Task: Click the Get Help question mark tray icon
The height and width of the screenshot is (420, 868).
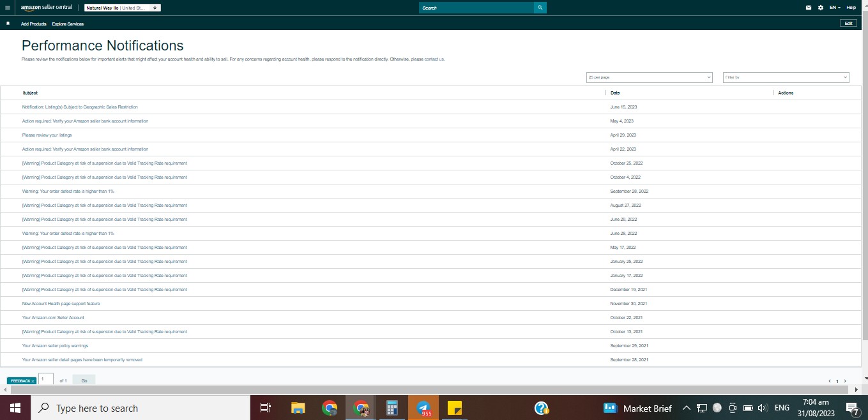Action: coord(542,408)
